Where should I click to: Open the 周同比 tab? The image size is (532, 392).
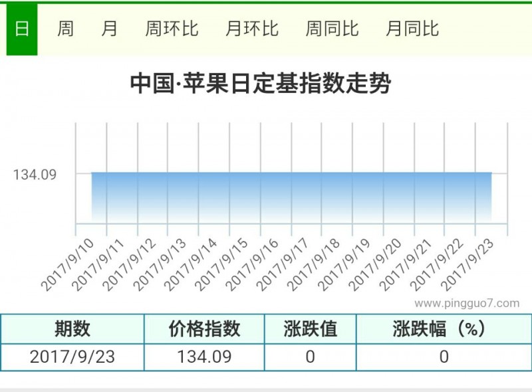click(332, 29)
